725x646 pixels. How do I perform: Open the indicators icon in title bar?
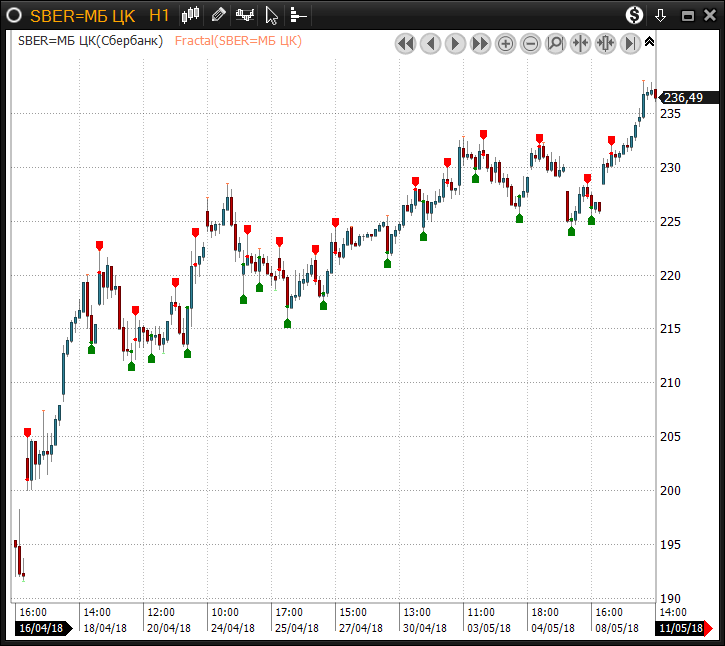(x=244, y=15)
